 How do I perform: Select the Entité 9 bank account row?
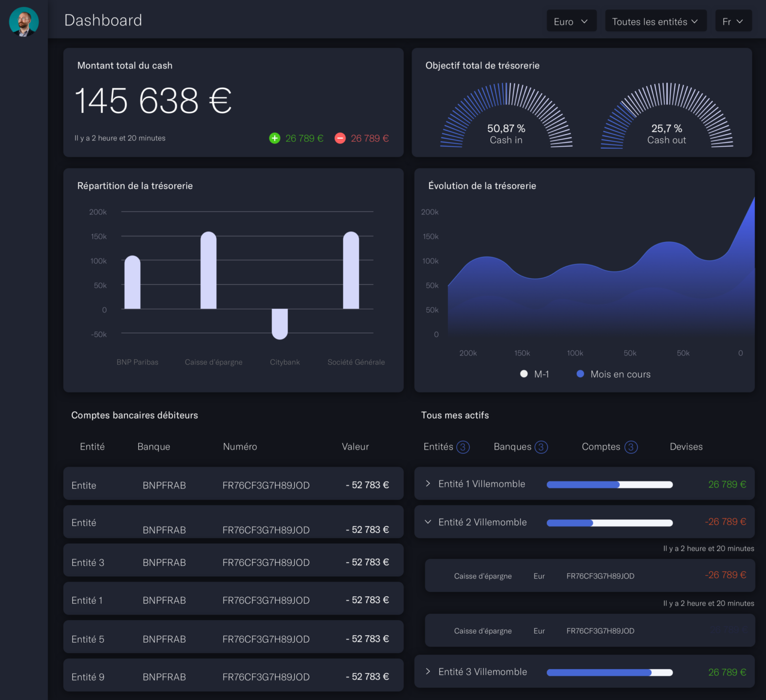pyautogui.click(x=233, y=677)
